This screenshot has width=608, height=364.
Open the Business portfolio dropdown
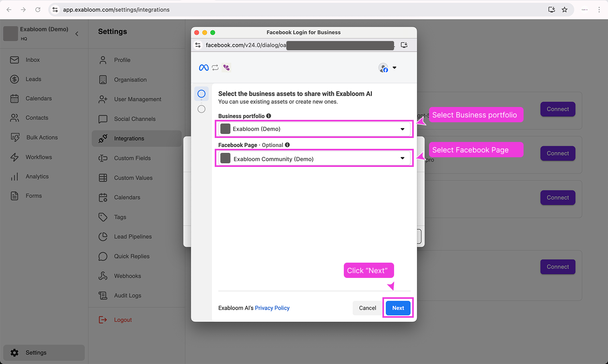coord(314,129)
